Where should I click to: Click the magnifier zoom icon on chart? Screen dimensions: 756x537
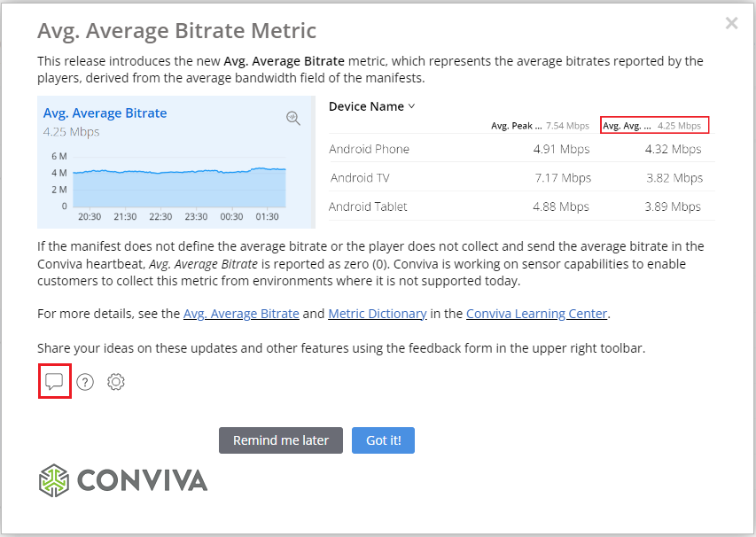pos(293,118)
